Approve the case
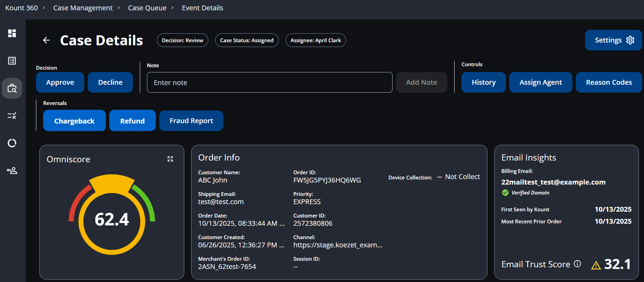The image size is (644, 282). click(60, 82)
